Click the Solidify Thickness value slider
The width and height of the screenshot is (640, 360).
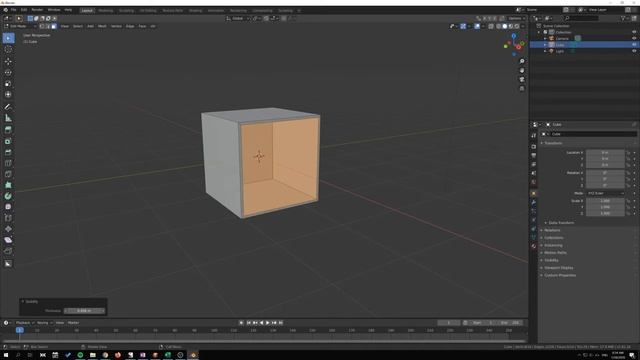click(84, 311)
